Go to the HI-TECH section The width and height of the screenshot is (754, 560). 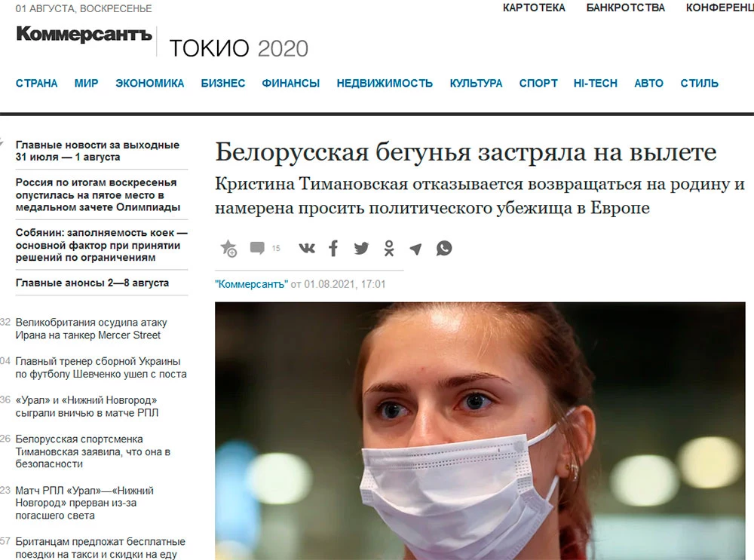[596, 83]
